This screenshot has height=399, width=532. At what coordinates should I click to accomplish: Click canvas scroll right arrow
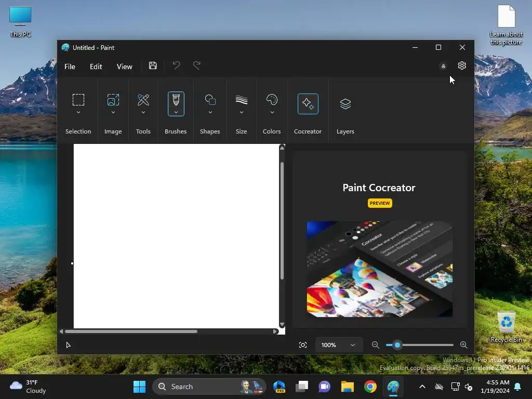[275, 331]
